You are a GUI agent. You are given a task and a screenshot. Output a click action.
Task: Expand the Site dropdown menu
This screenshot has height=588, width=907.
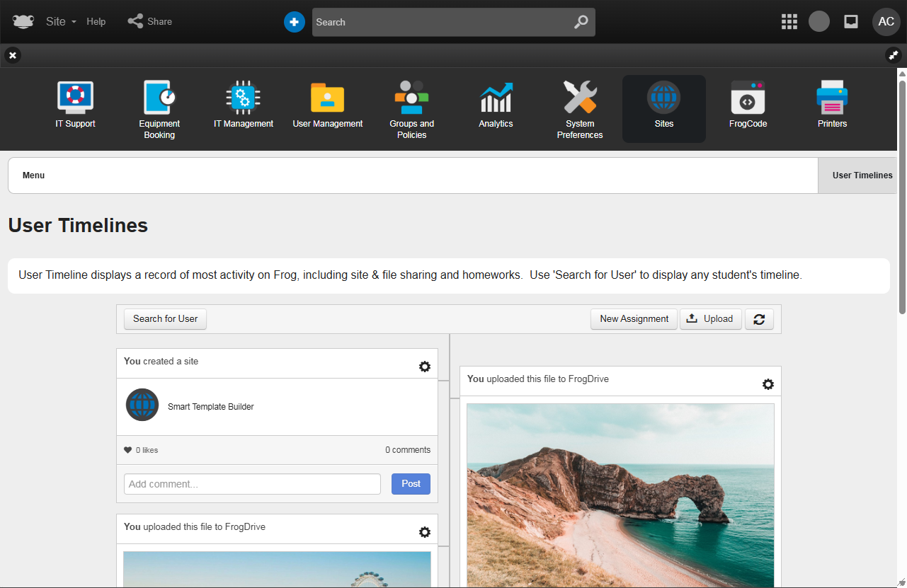(x=61, y=22)
